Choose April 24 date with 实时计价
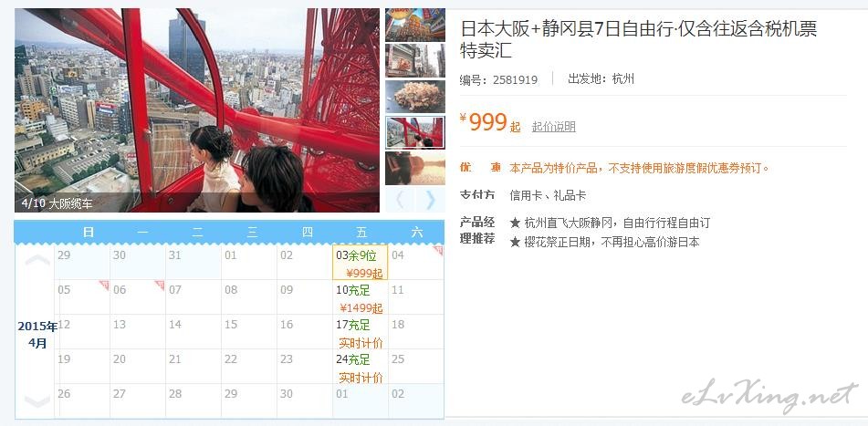Viewport: 868px width, 426px height. [x=360, y=367]
